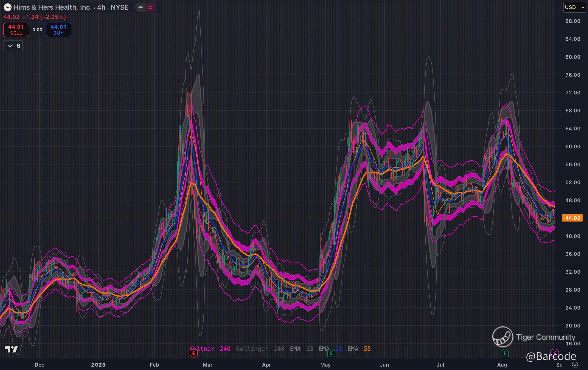Click the Keltner 240 indicator label
The image size is (588, 370).
pos(210,349)
